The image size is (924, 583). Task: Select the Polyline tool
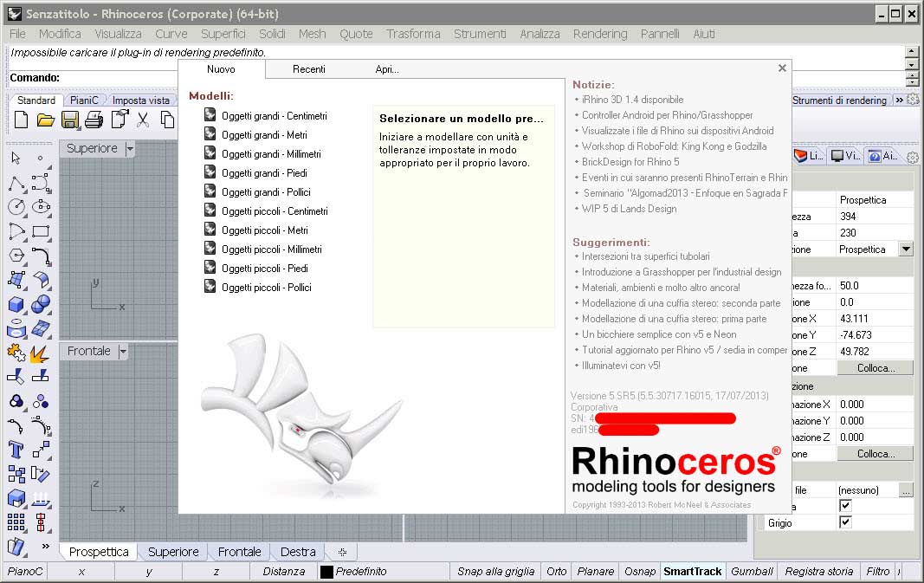tap(17, 184)
